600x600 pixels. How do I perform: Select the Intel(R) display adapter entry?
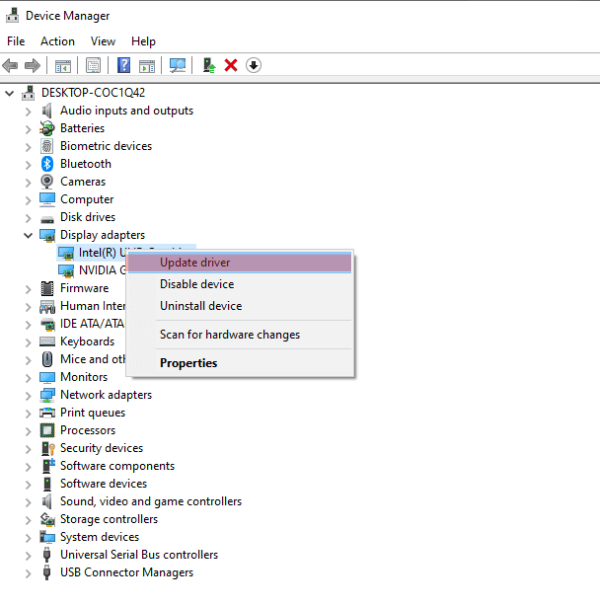[x=102, y=253]
